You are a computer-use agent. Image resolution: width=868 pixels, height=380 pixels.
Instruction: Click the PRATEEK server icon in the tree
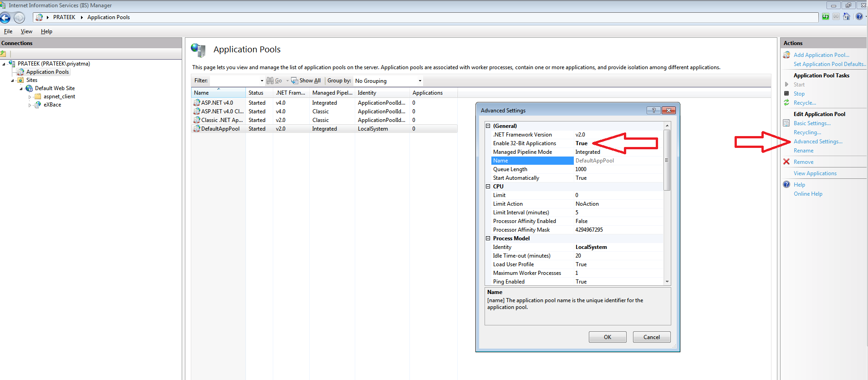click(x=12, y=64)
